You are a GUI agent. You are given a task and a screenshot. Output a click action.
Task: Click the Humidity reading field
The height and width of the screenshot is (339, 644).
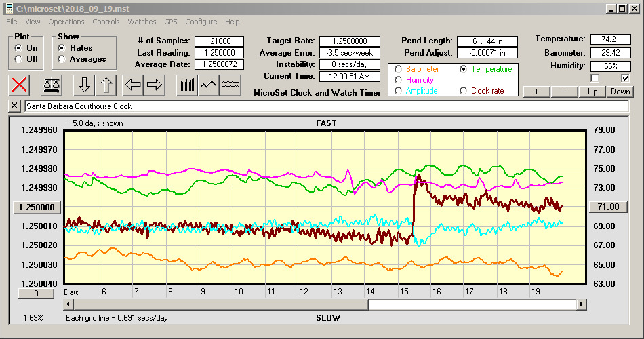pyautogui.click(x=610, y=66)
